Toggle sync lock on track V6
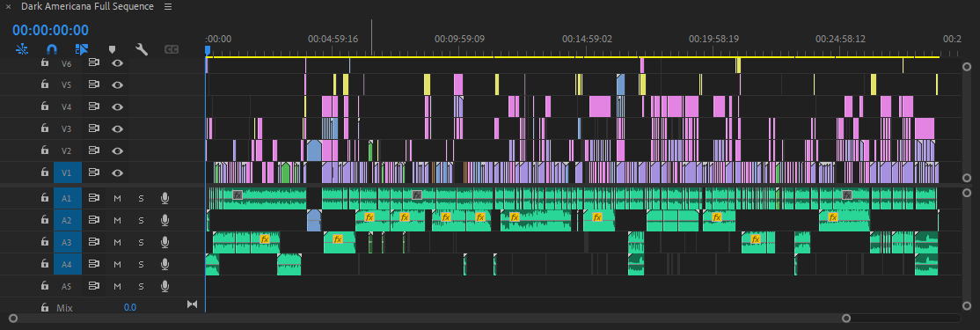This screenshot has width=980, height=330. point(94,62)
